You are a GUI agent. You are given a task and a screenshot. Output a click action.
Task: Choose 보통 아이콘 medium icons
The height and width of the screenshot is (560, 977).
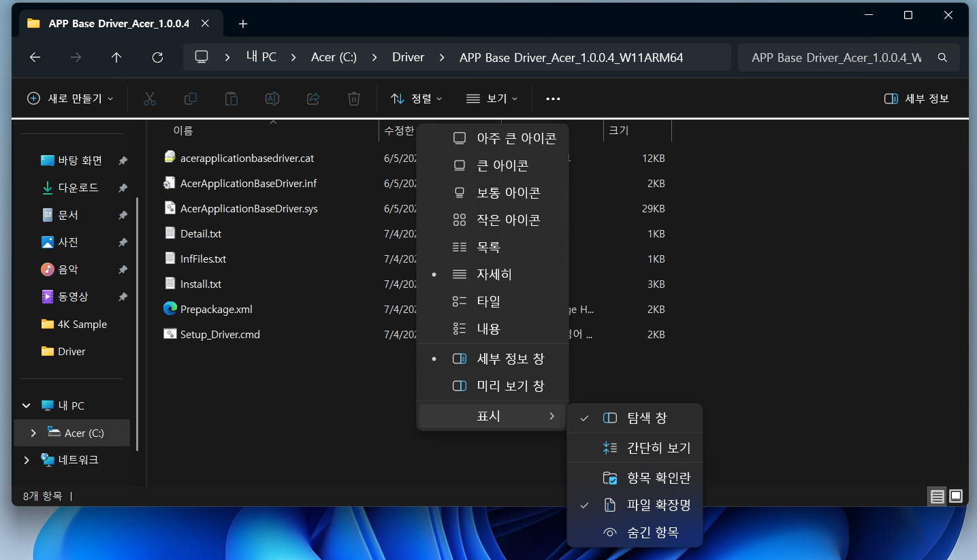[x=492, y=193]
